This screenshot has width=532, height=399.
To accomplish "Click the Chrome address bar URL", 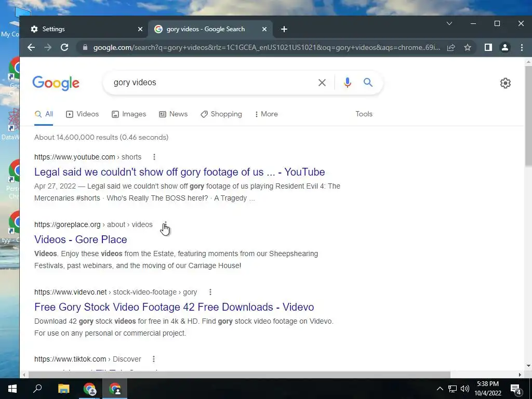I will point(267,47).
